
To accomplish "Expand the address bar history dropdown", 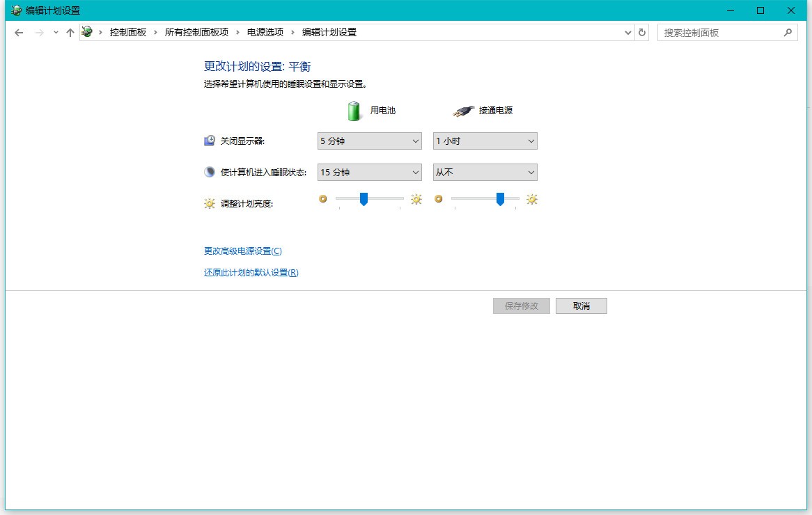I will [628, 32].
